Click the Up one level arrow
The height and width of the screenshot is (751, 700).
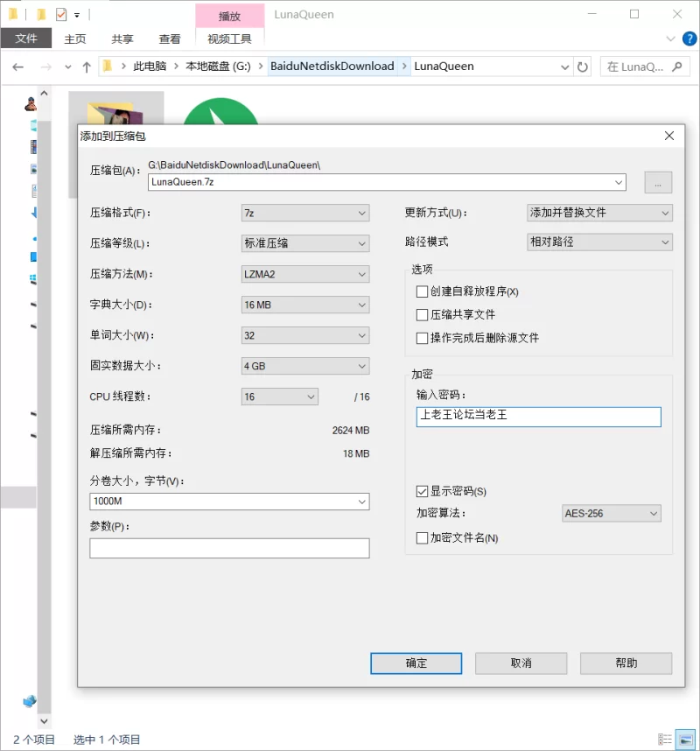click(x=86, y=67)
